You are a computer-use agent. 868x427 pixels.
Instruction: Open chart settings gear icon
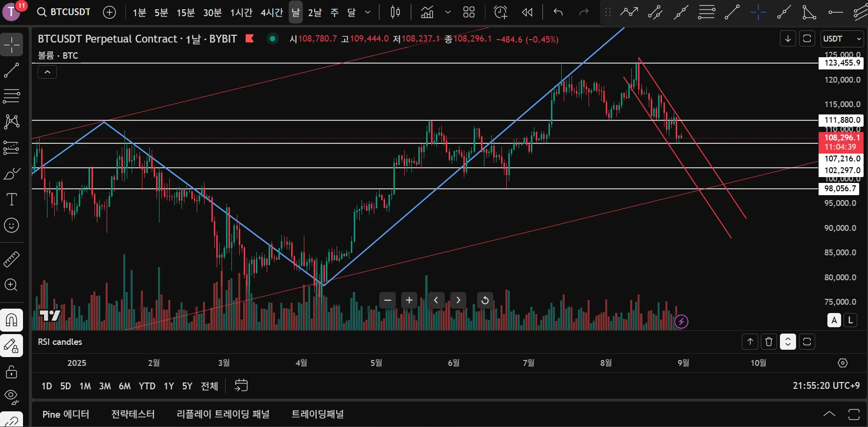pyautogui.click(x=843, y=363)
